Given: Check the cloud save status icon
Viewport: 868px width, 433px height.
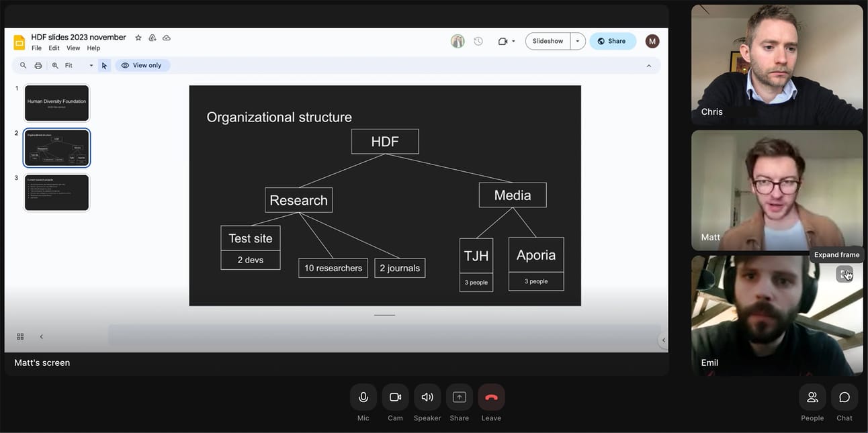Looking at the screenshot, I should click(x=167, y=38).
